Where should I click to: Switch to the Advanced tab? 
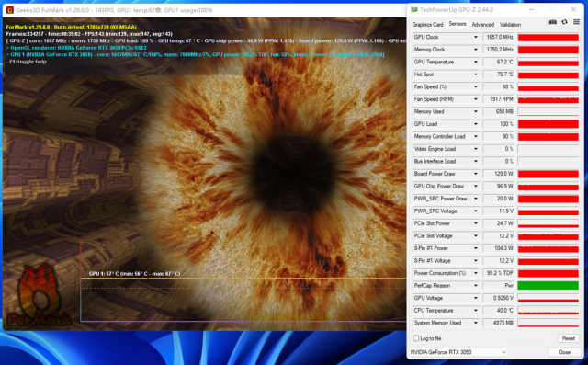click(482, 25)
